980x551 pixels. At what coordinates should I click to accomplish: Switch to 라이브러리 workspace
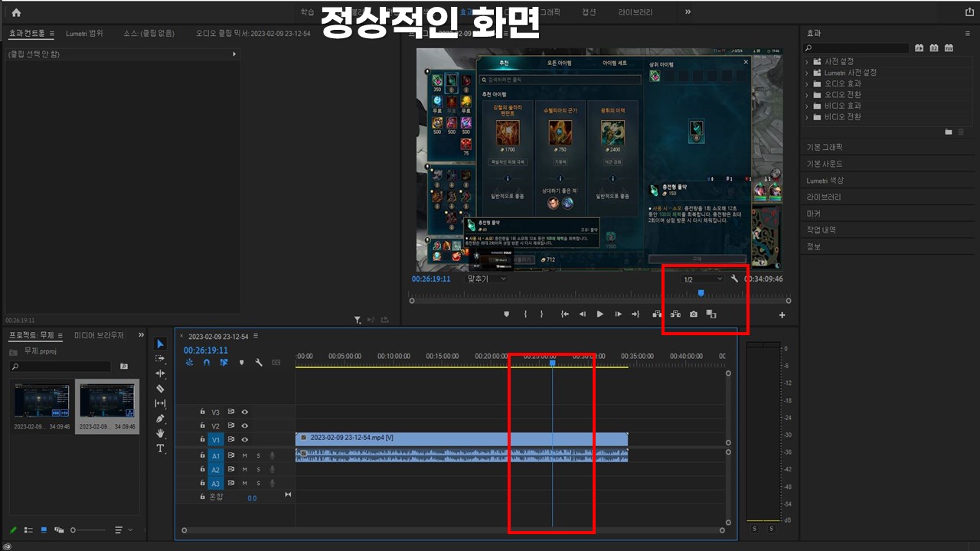(636, 12)
